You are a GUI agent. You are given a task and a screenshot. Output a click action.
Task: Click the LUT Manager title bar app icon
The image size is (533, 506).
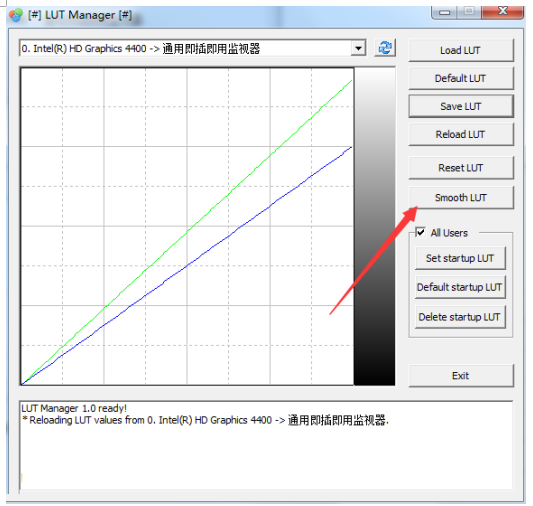point(16,15)
